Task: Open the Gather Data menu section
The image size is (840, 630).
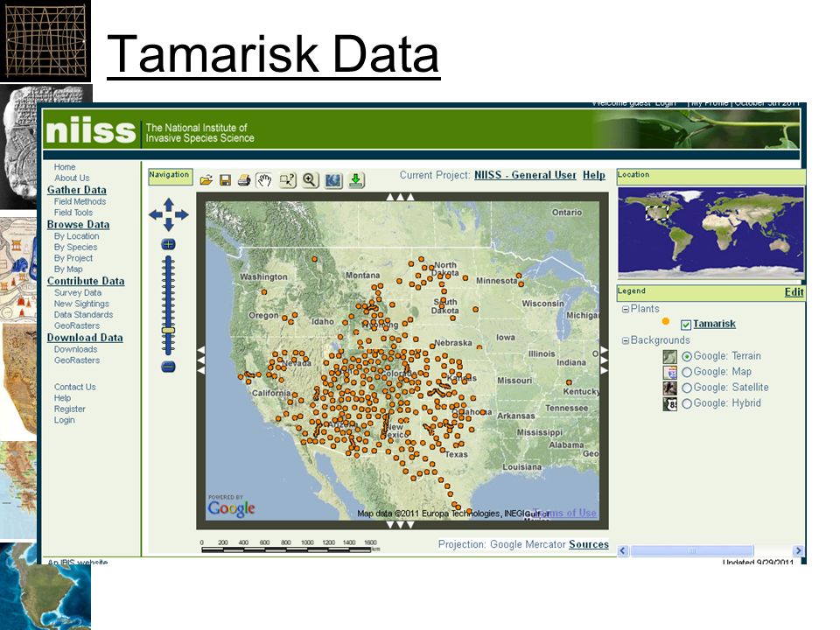Action: click(x=77, y=190)
